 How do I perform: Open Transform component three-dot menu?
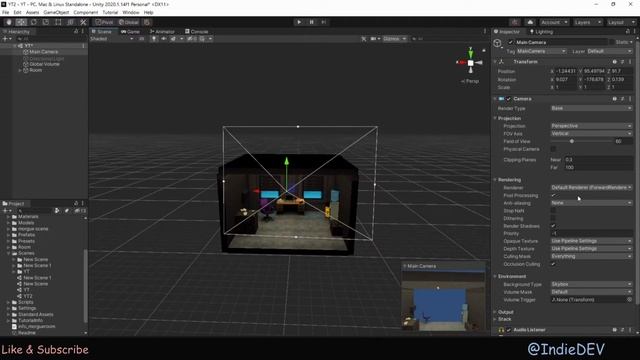630,62
